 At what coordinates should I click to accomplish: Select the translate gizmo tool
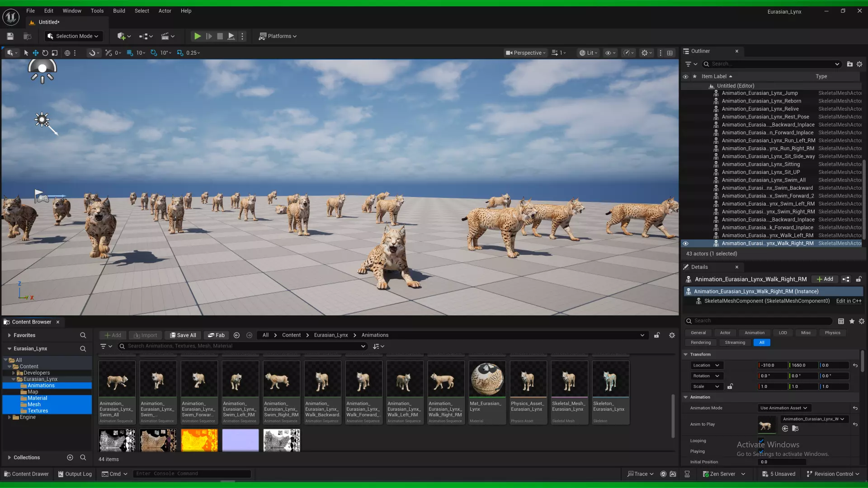[x=35, y=53]
